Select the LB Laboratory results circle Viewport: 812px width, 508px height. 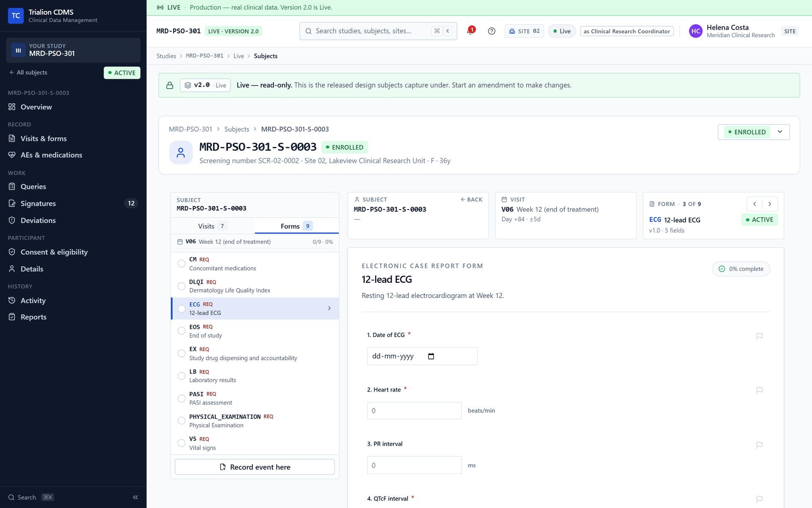click(x=181, y=376)
